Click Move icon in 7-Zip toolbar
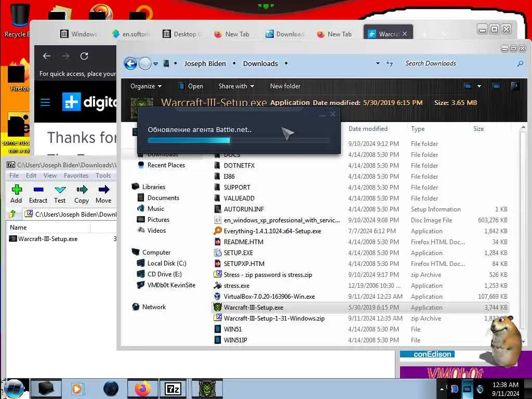Image resolution: width=532 pixels, height=399 pixels. 104,189
